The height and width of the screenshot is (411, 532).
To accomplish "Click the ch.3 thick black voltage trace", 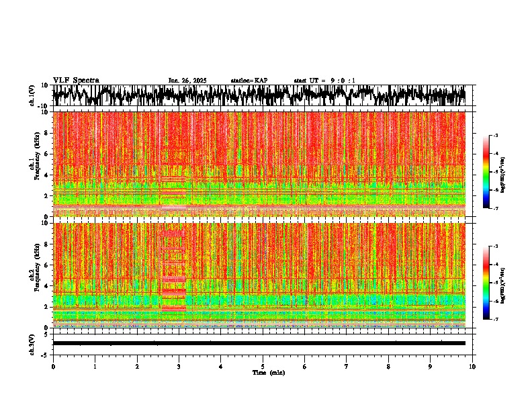I will tap(259, 343).
